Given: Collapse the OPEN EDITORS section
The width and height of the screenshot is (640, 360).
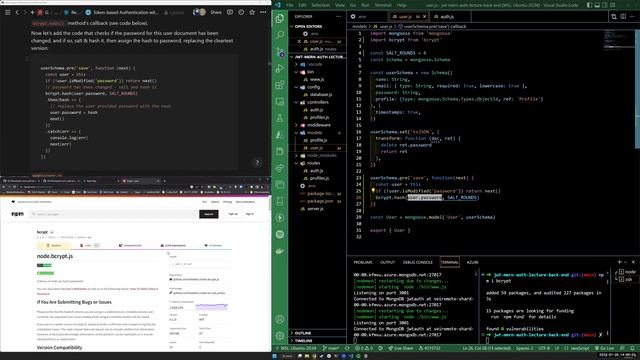Looking at the screenshot, I should 318,26.
